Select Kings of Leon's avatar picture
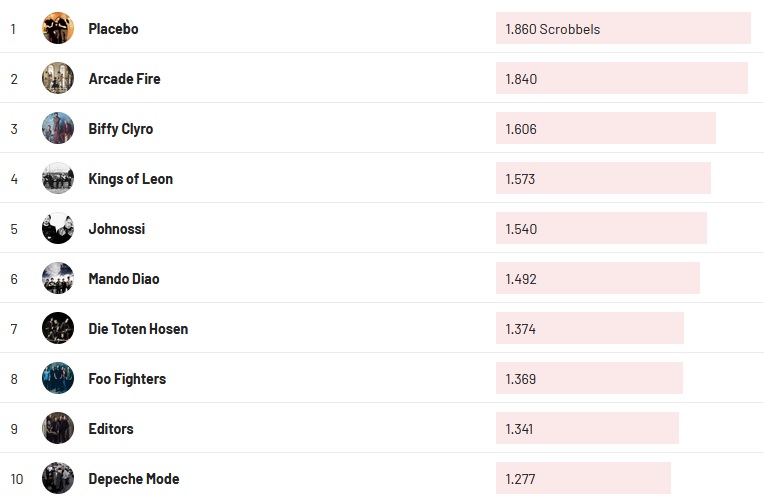The image size is (764, 502). [x=58, y=178]
